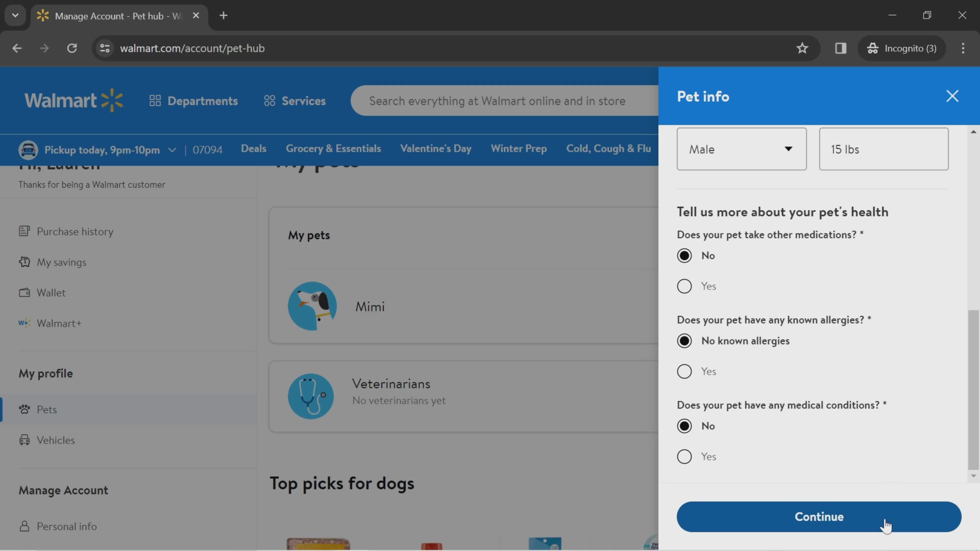Choose No known allergies option

click(684, 341)
